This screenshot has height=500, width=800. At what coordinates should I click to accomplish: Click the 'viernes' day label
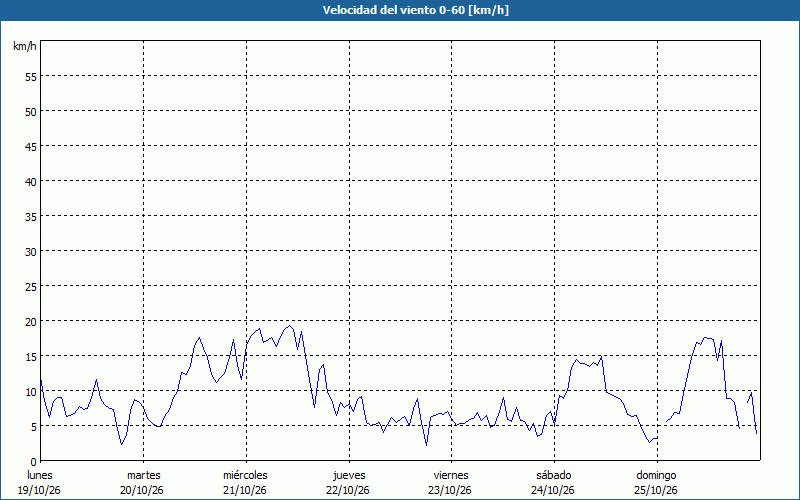pos(451,475)
